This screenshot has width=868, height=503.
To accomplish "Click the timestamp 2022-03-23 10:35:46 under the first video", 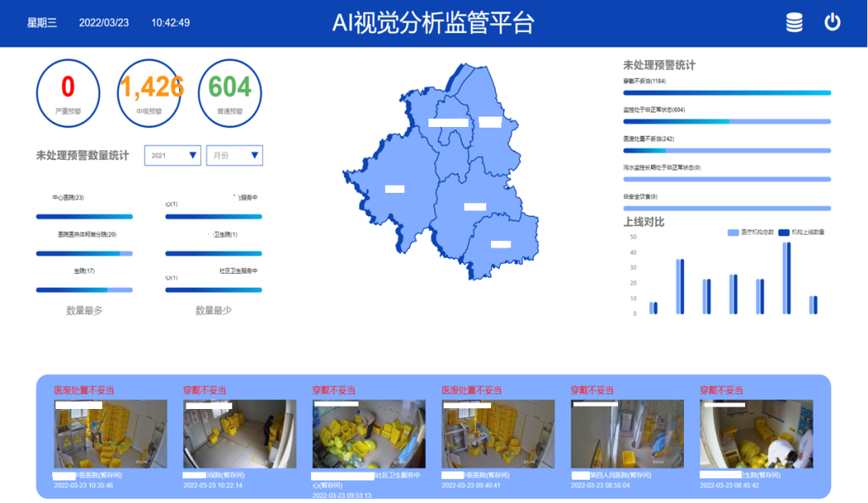I will (84, 485).
